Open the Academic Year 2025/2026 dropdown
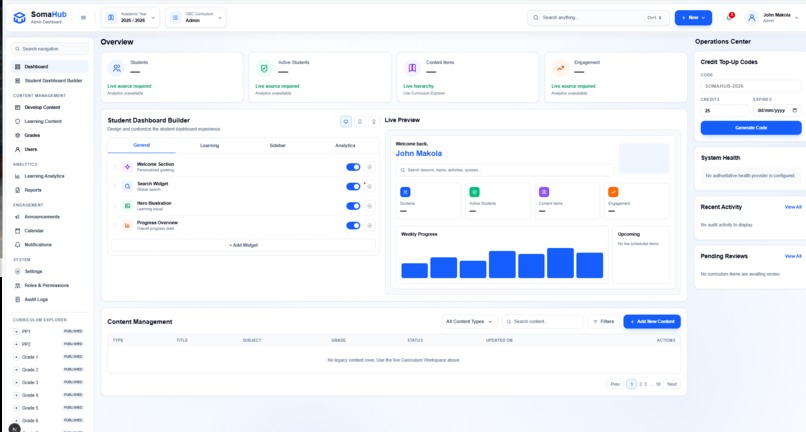 click(x=130, y=17)
